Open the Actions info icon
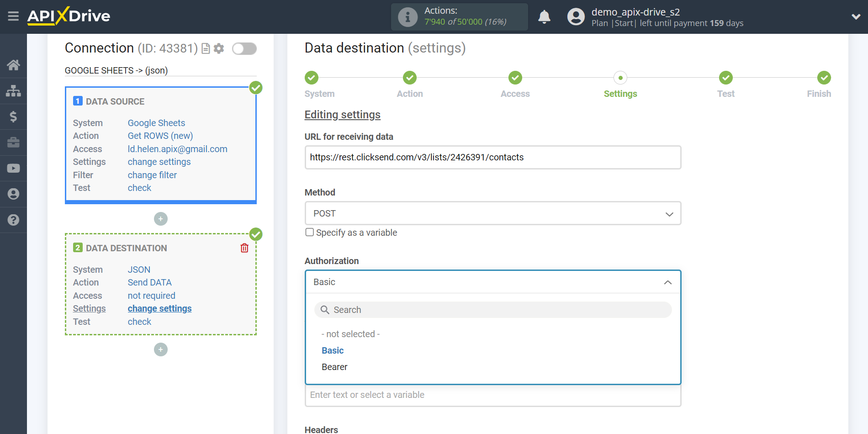Screen dimensions: 868x434 [408, 17]
